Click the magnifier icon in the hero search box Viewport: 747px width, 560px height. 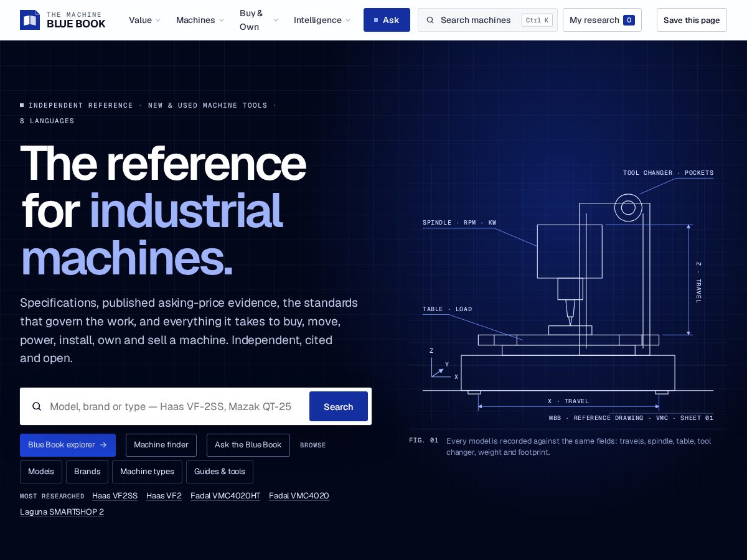coord(37,406)
